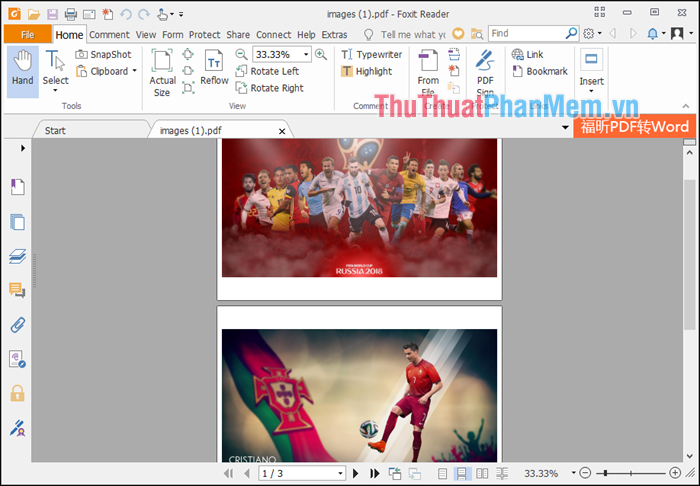Rotate the page right
Viewport: 700px width, 486px height.
click(270, 88)
